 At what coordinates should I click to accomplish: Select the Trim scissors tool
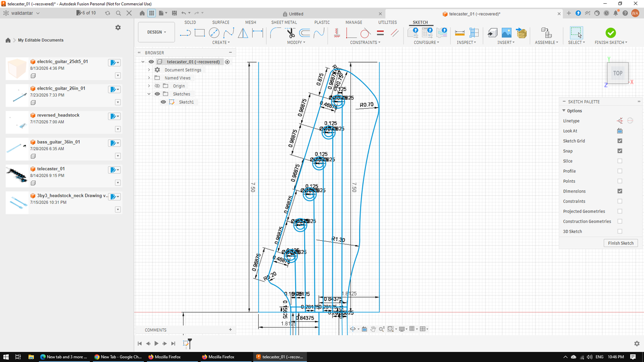(x=292, y=33)
